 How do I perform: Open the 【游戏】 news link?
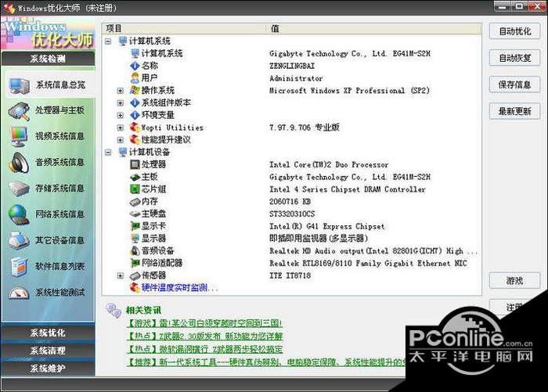(x=204, y=323)
